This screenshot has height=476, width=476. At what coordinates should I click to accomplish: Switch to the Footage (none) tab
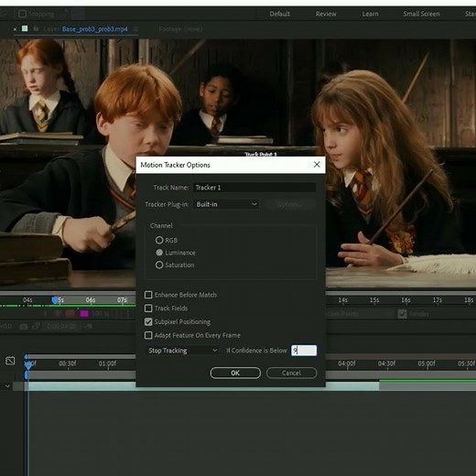(180, 29)
